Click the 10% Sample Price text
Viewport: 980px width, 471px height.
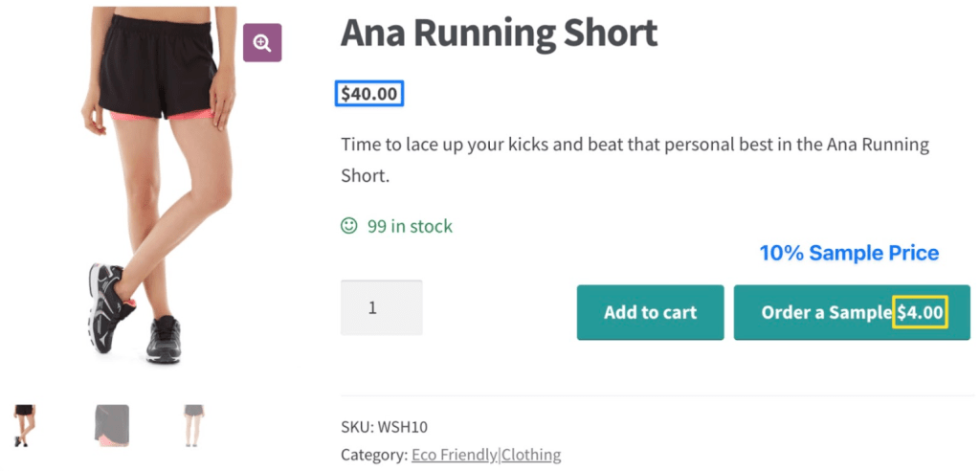[850, 254]
